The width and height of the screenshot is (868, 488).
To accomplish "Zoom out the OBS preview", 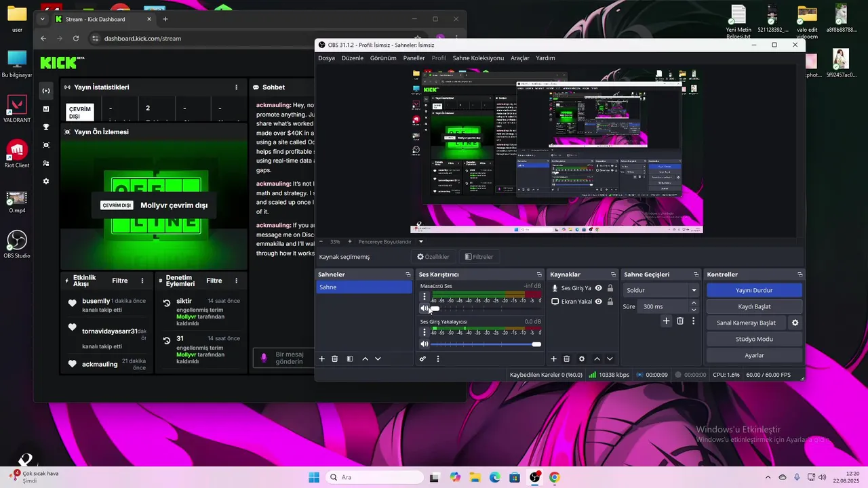I will [321, 241].
